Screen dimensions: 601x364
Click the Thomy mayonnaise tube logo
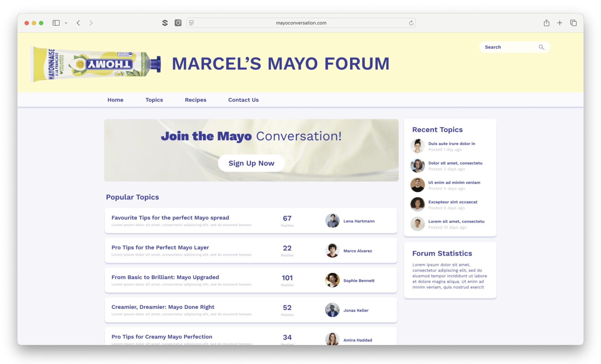tap(95, 64)
